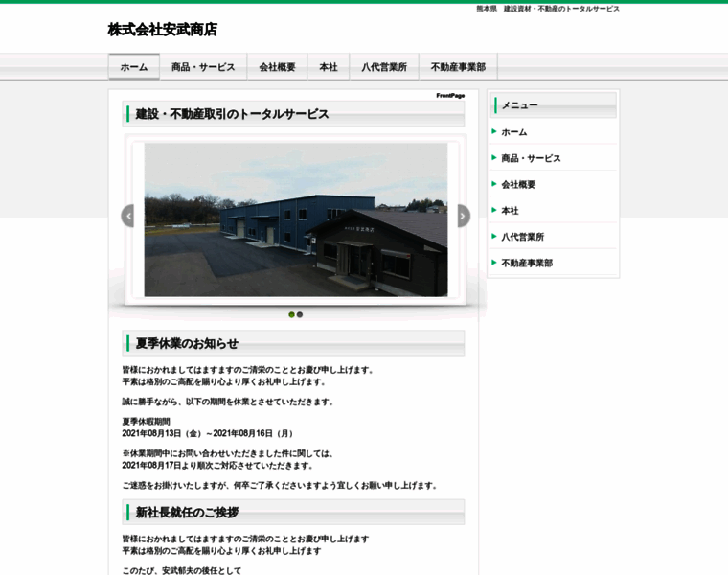Click the 新社長就任のご挨拶 heading

tap(293, 513)
